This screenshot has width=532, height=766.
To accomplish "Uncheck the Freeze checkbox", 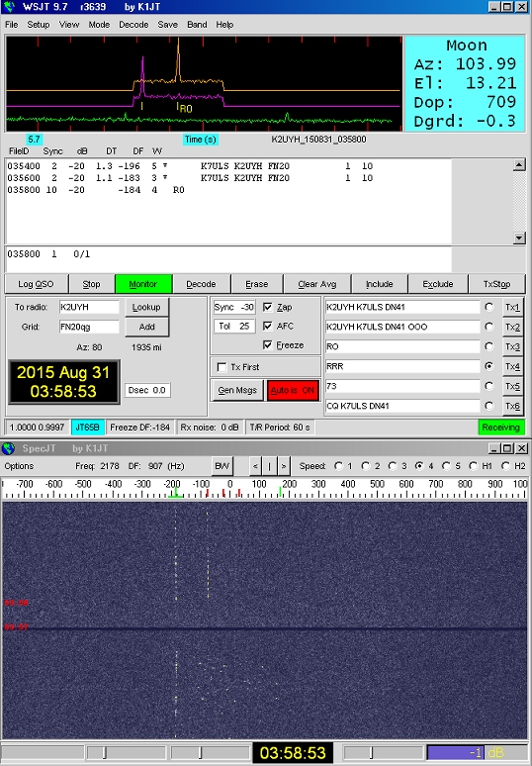I will click(x=267, y=344).
